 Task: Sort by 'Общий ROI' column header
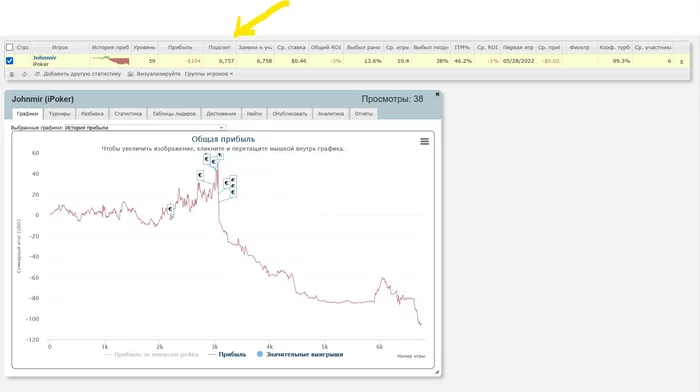(x=326, y=47)
